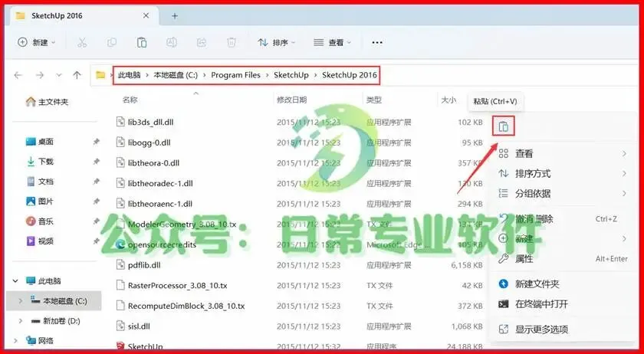Select file sisl.dll
Image resolution: width=644 pixels, height=354 pixels.
click(139, 326)
